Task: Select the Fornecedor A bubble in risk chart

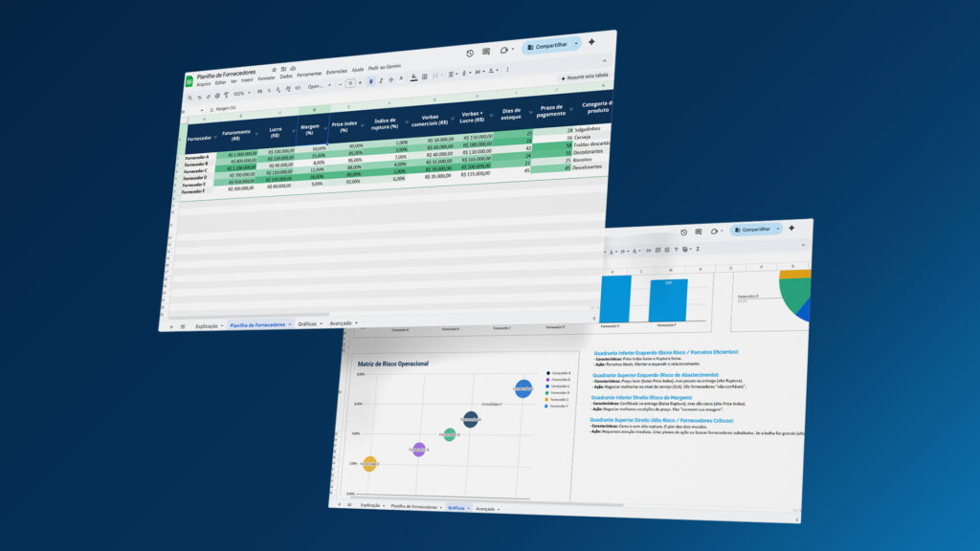Action: pos(470,420)
